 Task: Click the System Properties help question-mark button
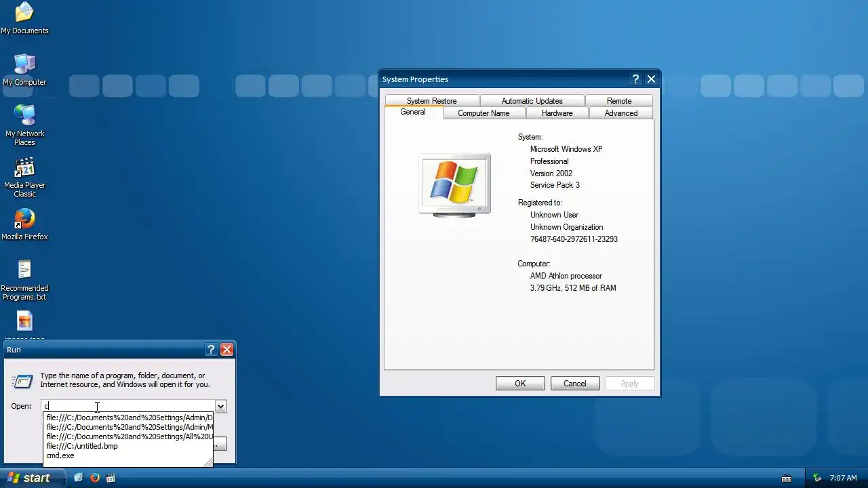click(635, 79)
